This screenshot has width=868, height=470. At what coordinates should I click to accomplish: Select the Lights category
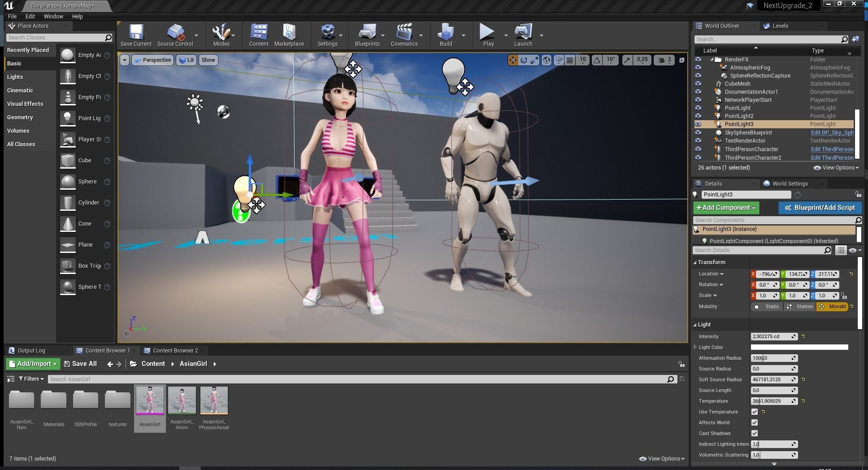coord(15,77)
